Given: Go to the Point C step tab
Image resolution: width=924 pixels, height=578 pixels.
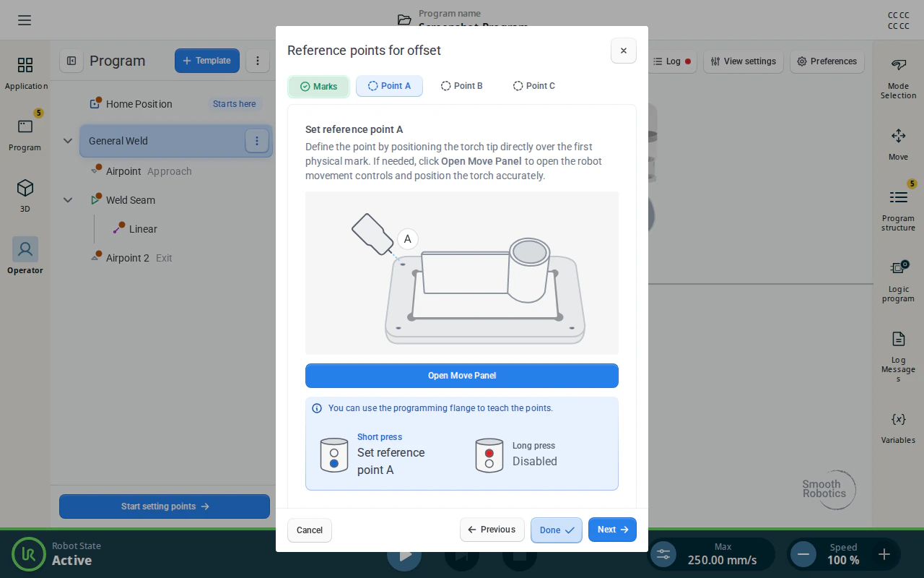Looking at the screenshot, I should pos(534,86).
